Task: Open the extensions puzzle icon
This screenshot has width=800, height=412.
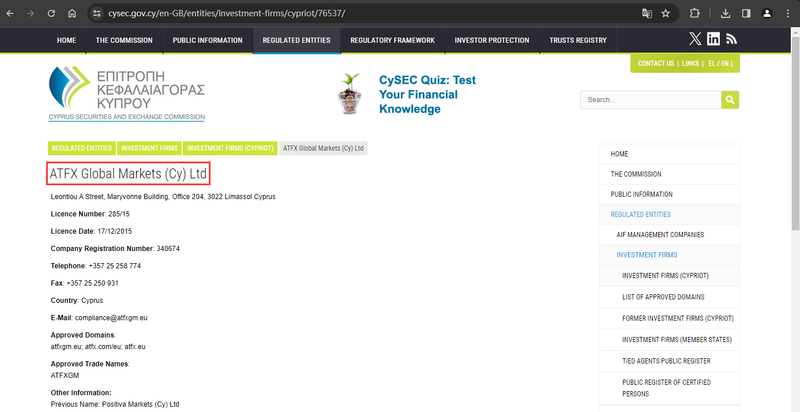Action: coord(694,14)
